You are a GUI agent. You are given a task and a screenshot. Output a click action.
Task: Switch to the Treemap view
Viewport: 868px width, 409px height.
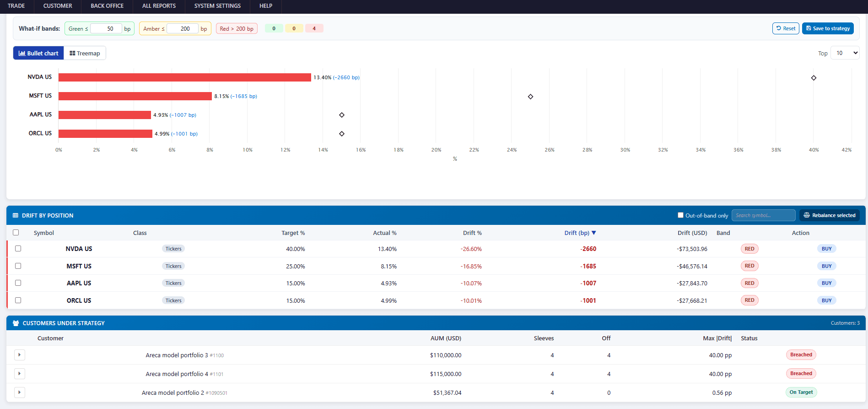[x=85, y=53]
